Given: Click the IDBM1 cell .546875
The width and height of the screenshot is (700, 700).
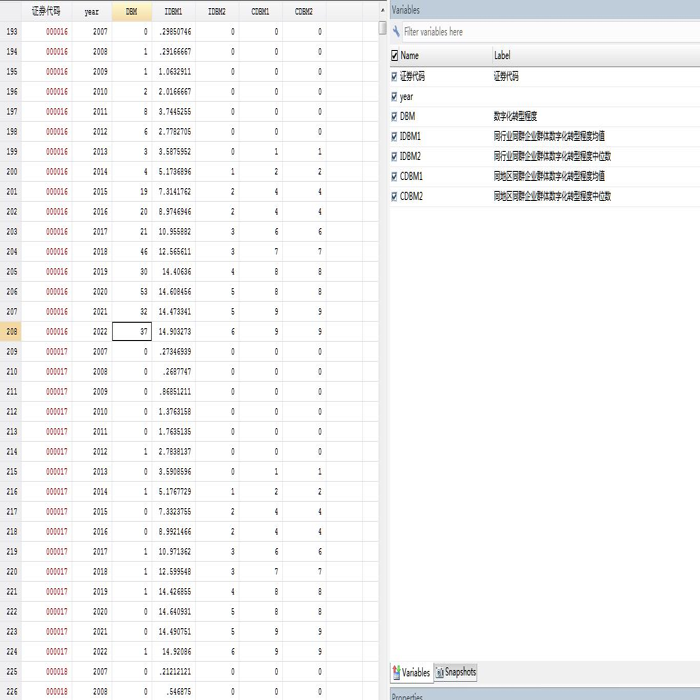Looking at the screenshot, I should pos(173,692).
